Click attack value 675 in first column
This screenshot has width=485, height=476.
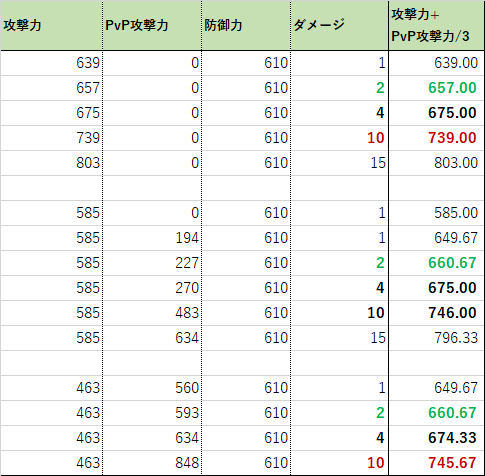tap(51, 113)
